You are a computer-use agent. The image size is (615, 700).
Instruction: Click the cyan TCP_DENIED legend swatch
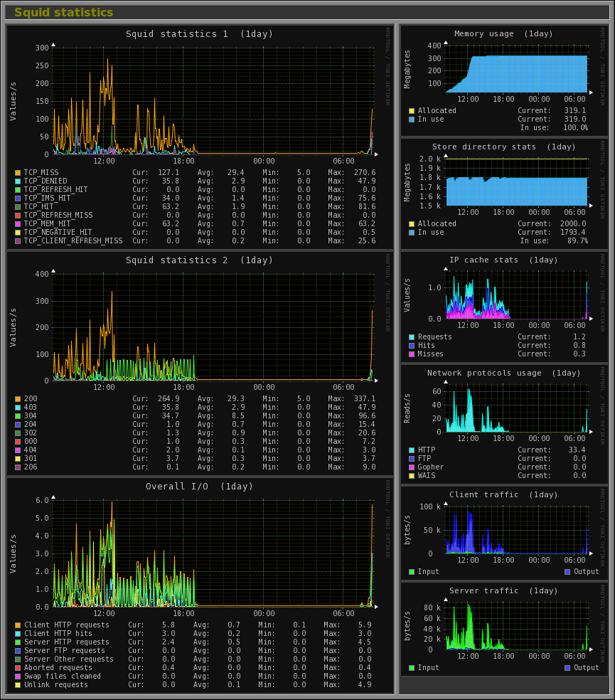(x=18, y=181)
